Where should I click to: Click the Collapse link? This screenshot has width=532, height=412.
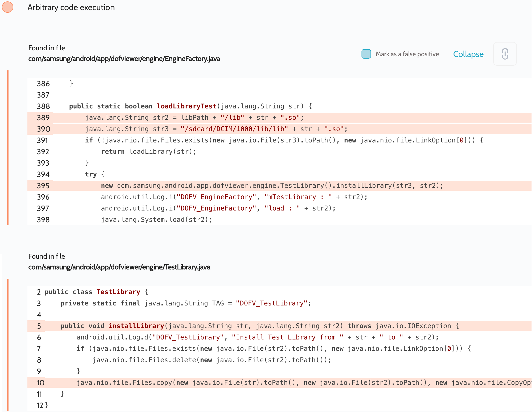click(x=468, y=54)
